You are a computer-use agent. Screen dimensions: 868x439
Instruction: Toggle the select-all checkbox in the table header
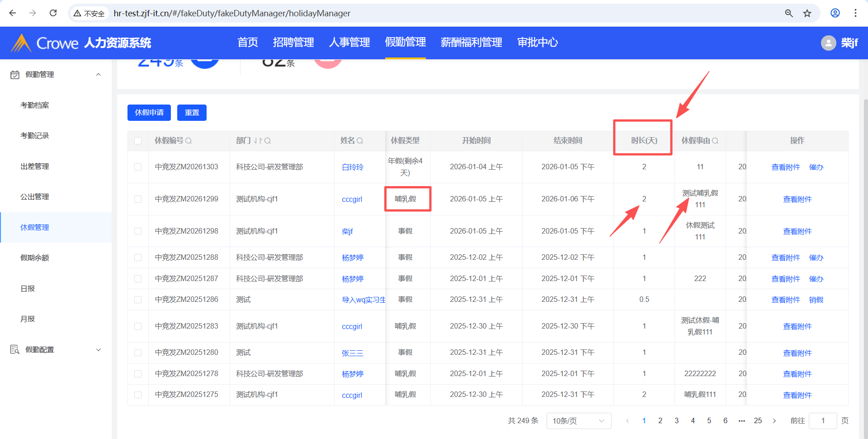(x=138, y=141)
